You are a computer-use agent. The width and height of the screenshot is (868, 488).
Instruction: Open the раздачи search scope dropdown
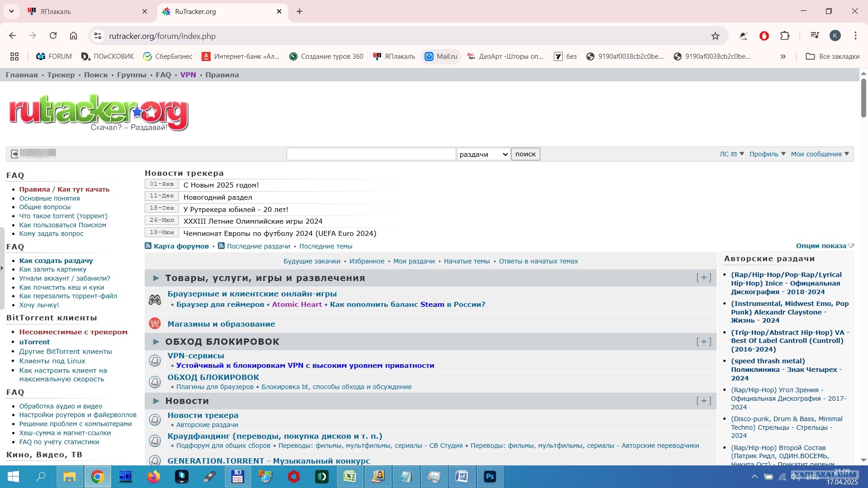(x=483, y=154)
